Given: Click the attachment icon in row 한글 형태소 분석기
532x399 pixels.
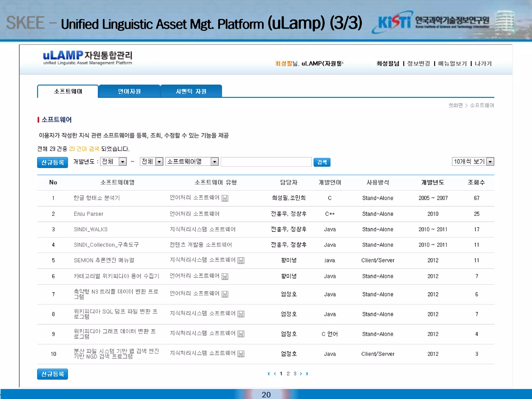Looking at the screenshot, I should pyautogui.click(x=225, y=198).
